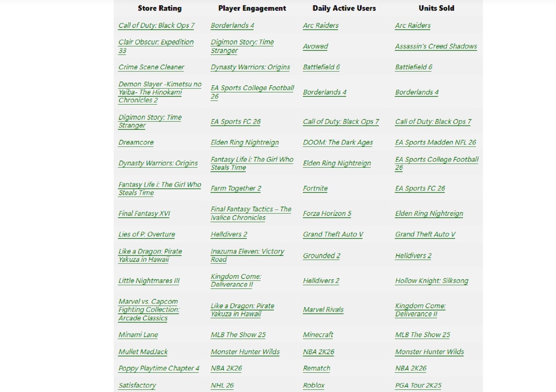The width and height of the screenshot is (556, 392).
Task: Click EA Sports FC 26 under Player Engagement
Action: [235, 122]
